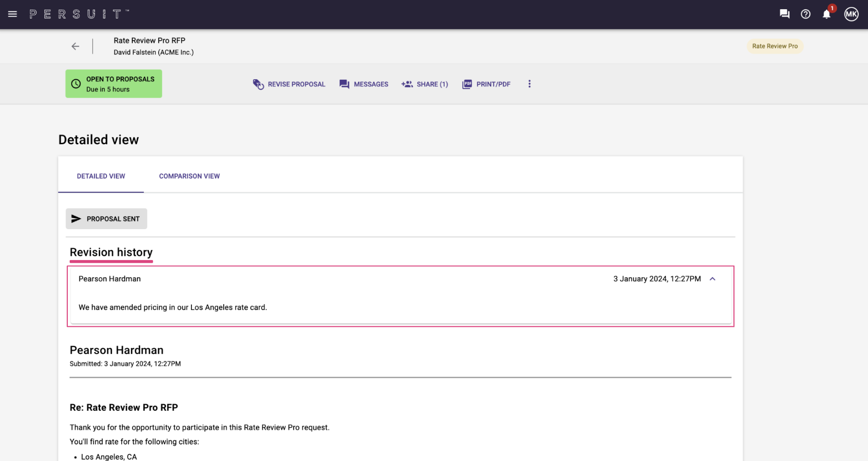Click the Messages speech bubble icon

click(344, 84)
